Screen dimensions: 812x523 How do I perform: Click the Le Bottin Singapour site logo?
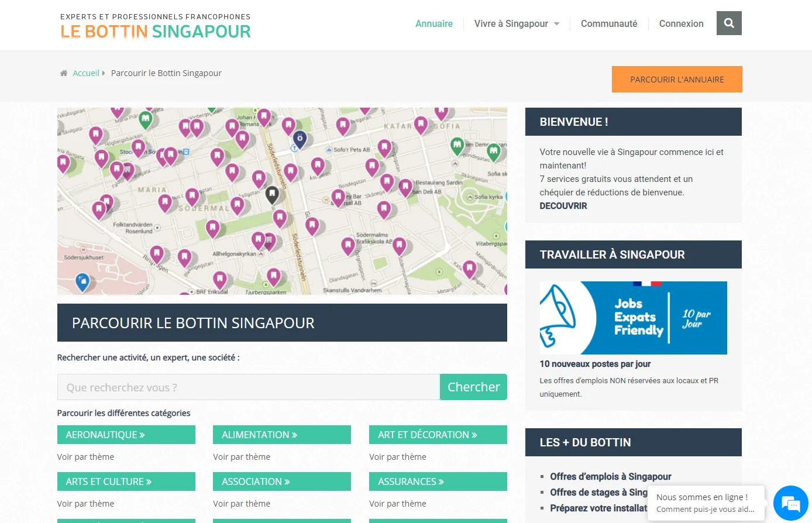point(156,26)
